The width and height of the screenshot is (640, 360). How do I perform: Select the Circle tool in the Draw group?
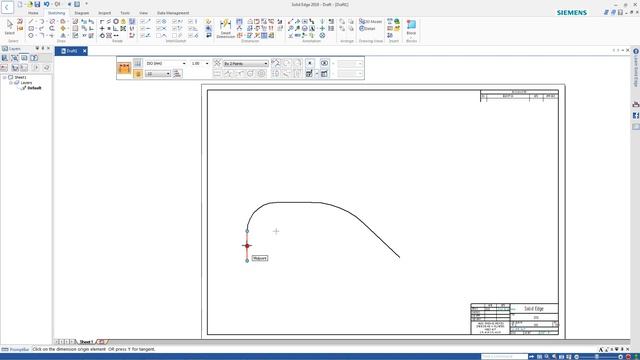coord(31,36)
